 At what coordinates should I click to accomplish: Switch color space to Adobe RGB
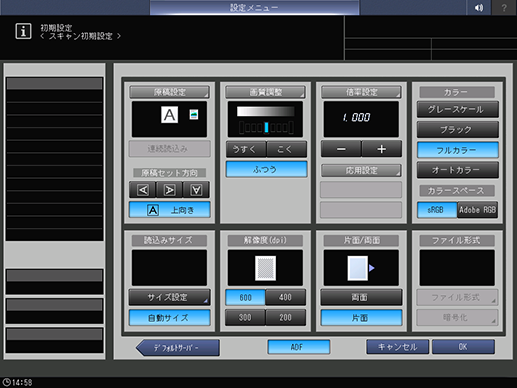[x=477, y=210]
